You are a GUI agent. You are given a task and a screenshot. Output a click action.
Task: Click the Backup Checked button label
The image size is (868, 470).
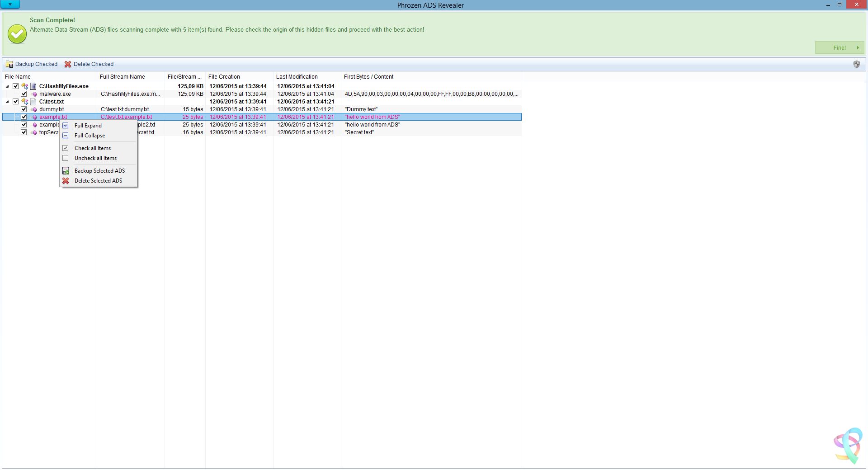click(36, 64)
